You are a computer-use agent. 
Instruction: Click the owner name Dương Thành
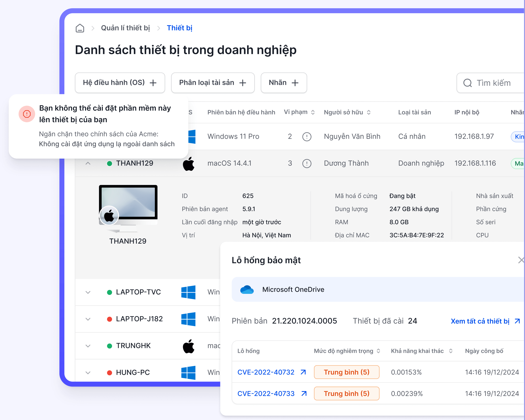coord(346,163)
